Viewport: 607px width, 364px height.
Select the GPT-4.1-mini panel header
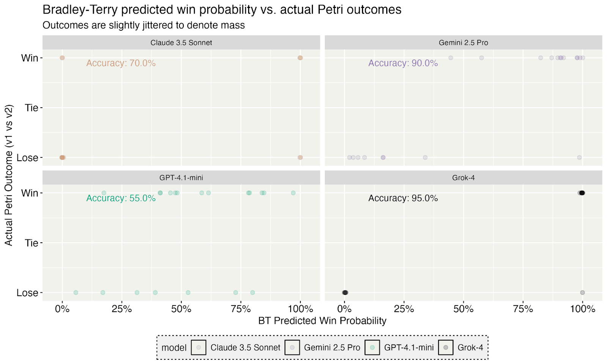(181, 177)
